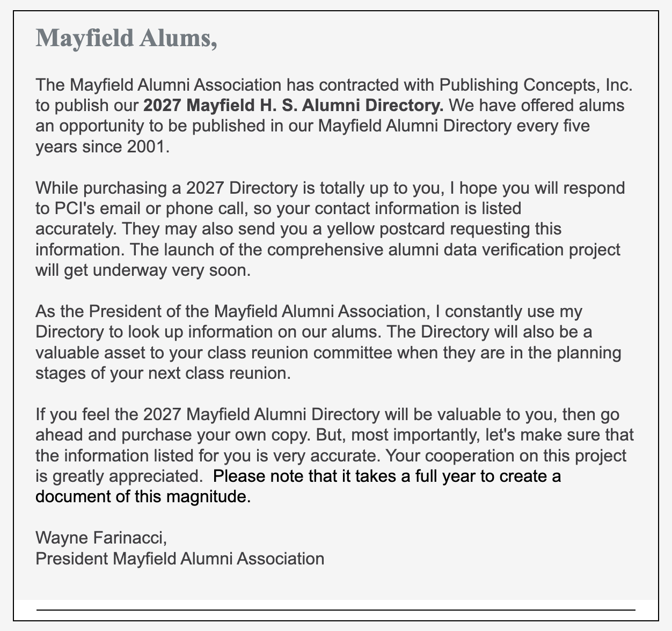Click the "Publishing Concepts, Inc." company name
The height and width of the screenshot is (631, 672).
click(x=536, y=85)
